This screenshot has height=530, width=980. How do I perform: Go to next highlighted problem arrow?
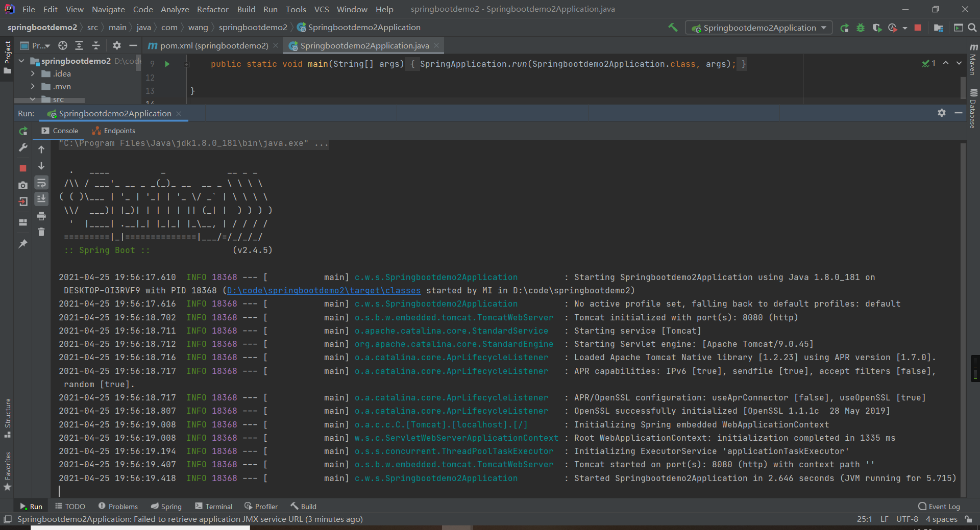(959, 63)
